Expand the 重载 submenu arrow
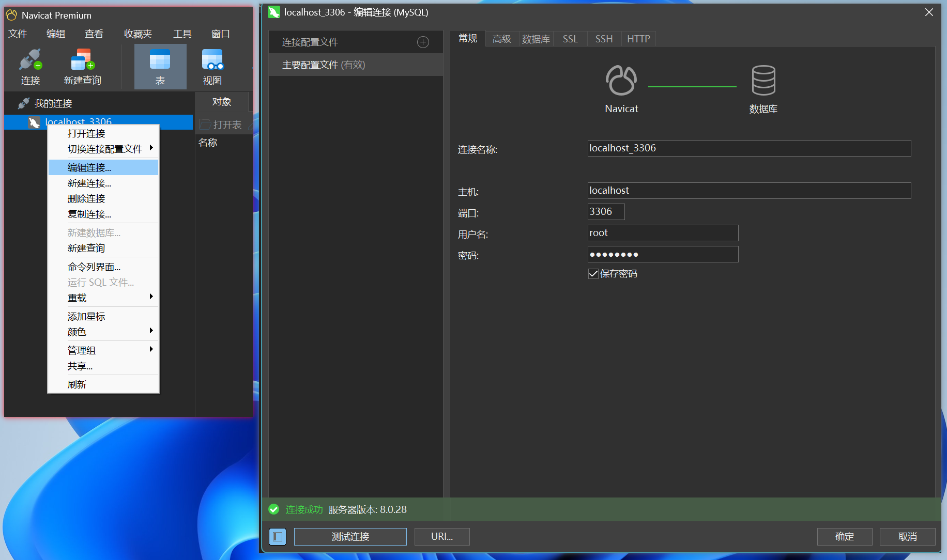The image size is (947, 560). click(x=151, y=297)
